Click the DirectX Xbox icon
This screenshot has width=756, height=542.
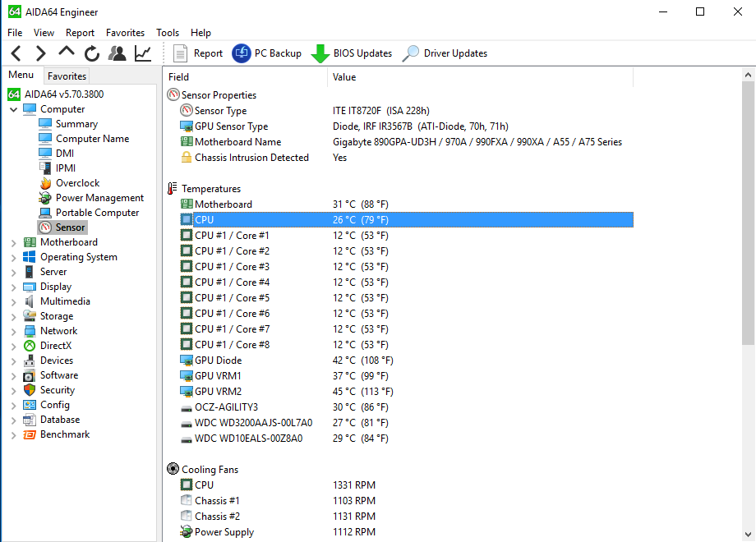30,346
